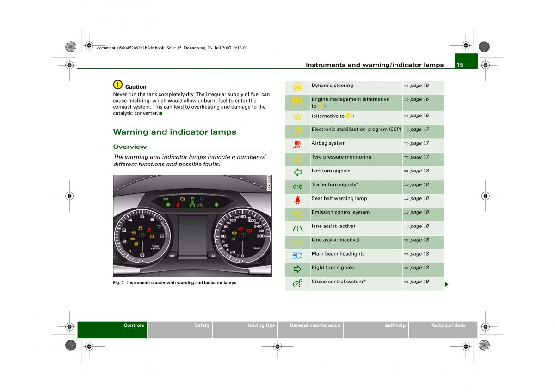The image size is (555, 392).
Task: Click the ESP stabilisation program icon
Action: click(x=297, y=131)
